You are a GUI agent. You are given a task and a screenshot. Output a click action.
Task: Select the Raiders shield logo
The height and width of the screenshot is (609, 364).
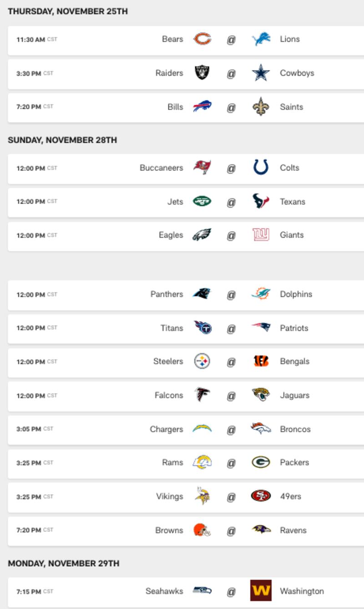pyautogui.click(x=202, y=73)
